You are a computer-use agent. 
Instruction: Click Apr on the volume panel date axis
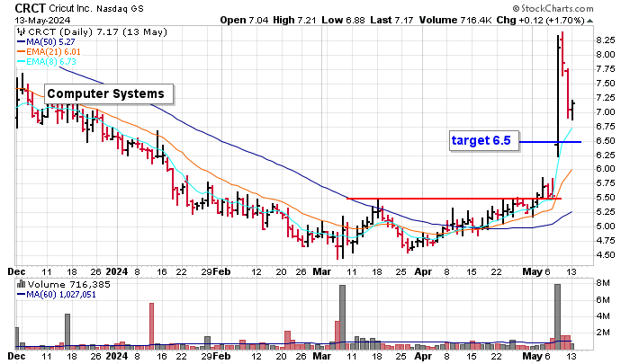click(423, 356)
